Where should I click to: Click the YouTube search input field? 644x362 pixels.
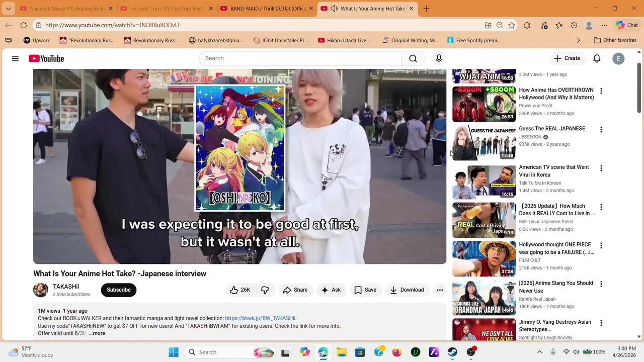tap(300, 58)
